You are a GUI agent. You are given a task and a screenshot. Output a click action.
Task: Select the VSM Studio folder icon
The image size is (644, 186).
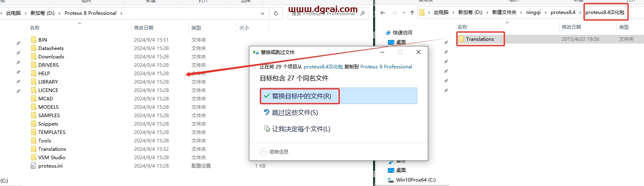click(x=34, y=157)
